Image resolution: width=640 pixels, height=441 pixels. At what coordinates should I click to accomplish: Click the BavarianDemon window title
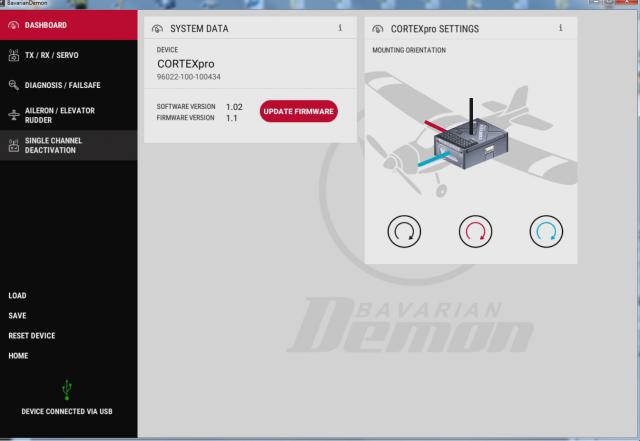click(27, 3)
